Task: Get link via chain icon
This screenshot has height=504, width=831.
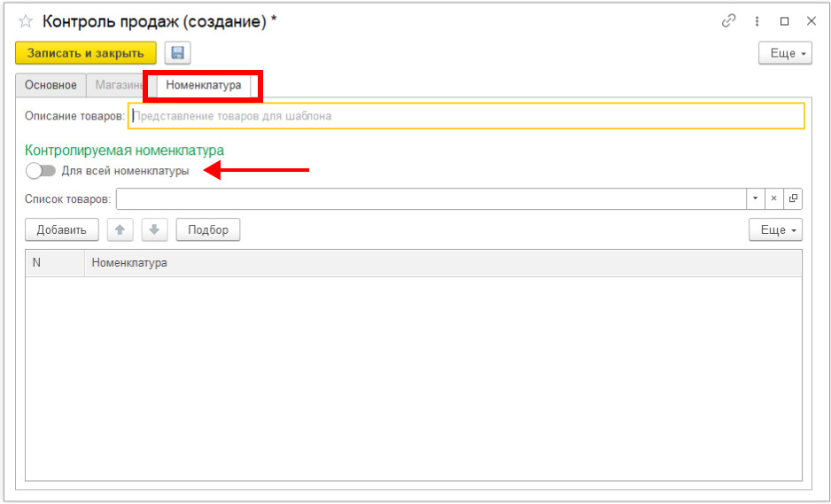Action: click(x=729, y=21)
